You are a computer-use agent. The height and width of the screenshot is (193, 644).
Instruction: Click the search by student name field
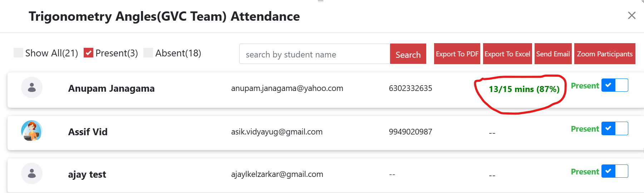click(314, 54)
